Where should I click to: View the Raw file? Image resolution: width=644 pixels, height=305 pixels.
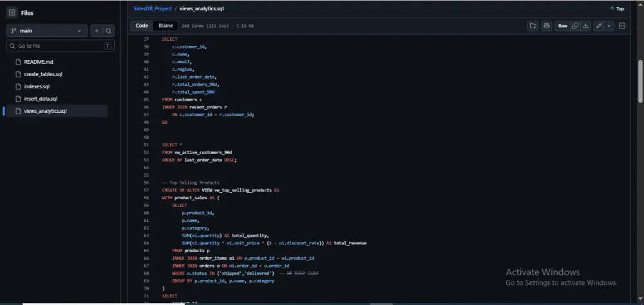562,26
